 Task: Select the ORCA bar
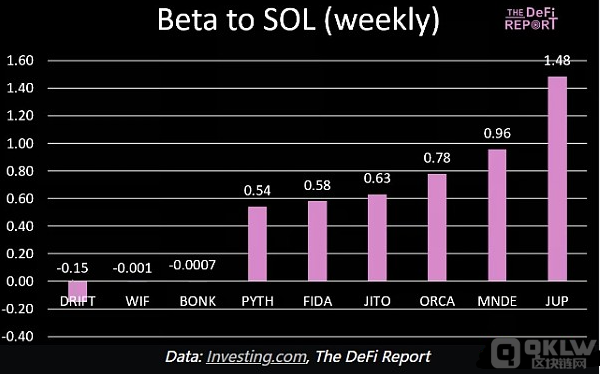point(437,227)
